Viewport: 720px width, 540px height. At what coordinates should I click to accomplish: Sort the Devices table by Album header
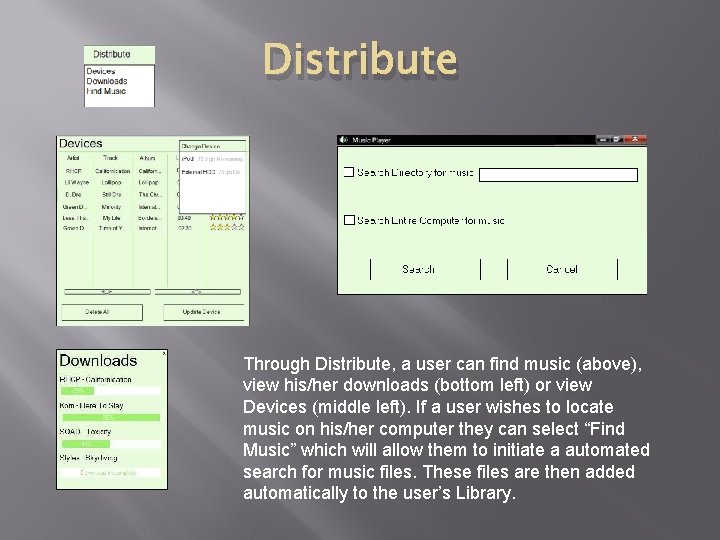pos(147,158)
